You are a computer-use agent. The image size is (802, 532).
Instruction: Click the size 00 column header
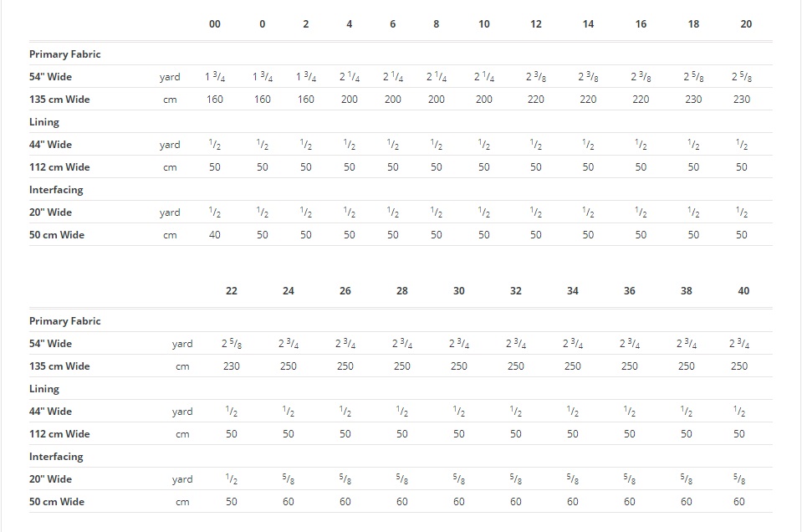(x=215, y=24)
